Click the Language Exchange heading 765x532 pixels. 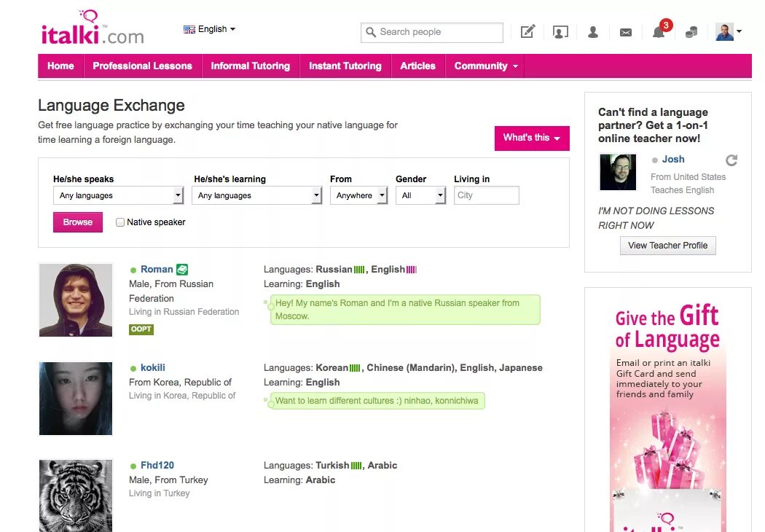click(111, 106)
